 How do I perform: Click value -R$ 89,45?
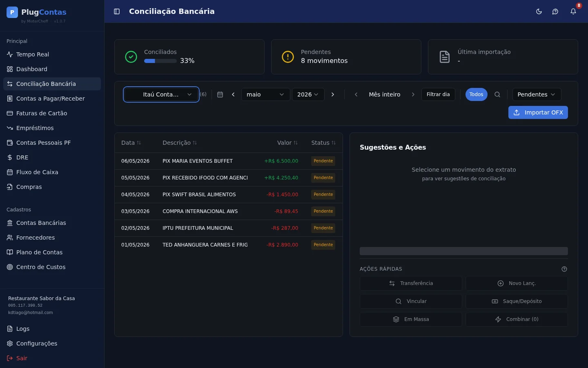click(x=286, y=211)
